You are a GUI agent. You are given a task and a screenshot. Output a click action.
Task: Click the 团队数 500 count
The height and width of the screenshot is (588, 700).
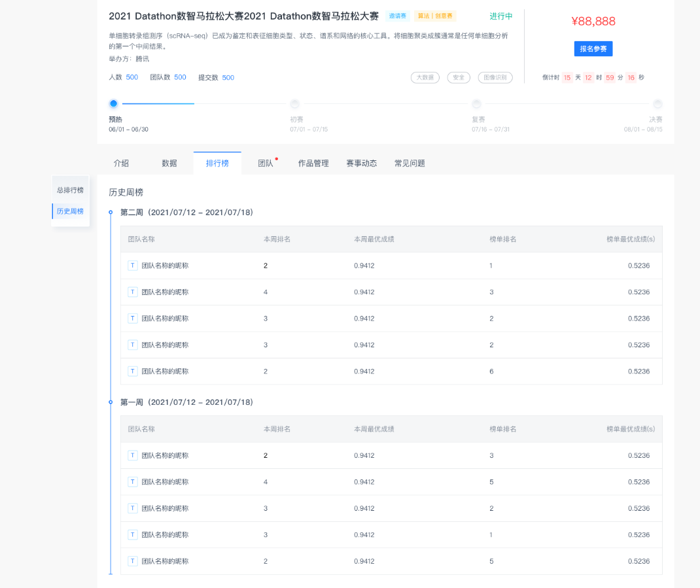(x=168, y=77)
